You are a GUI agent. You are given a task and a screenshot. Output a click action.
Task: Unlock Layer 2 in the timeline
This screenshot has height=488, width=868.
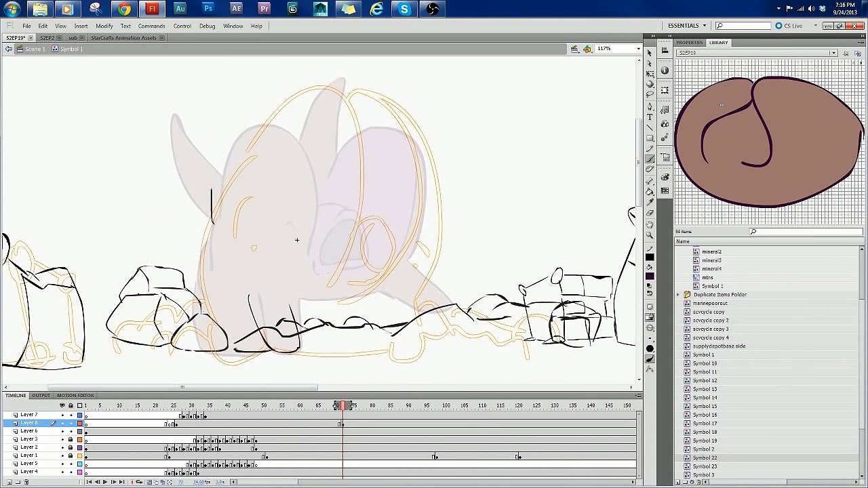tap(71, 447)
